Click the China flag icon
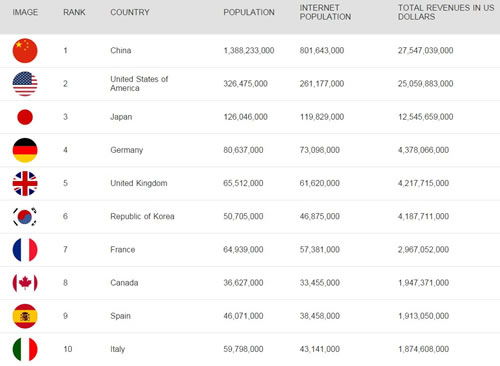The width and height of the screenshot is (500, 366). (25, 51)
